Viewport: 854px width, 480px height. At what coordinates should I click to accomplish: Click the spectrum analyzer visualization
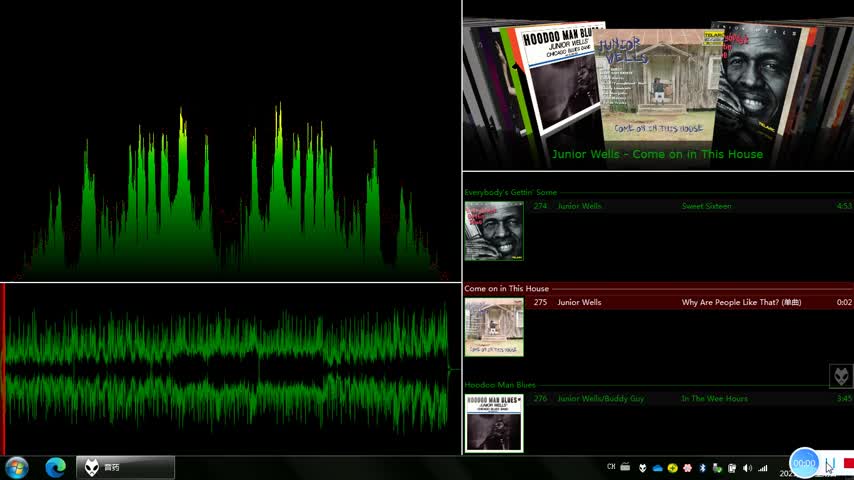click(x=230, y=141)
